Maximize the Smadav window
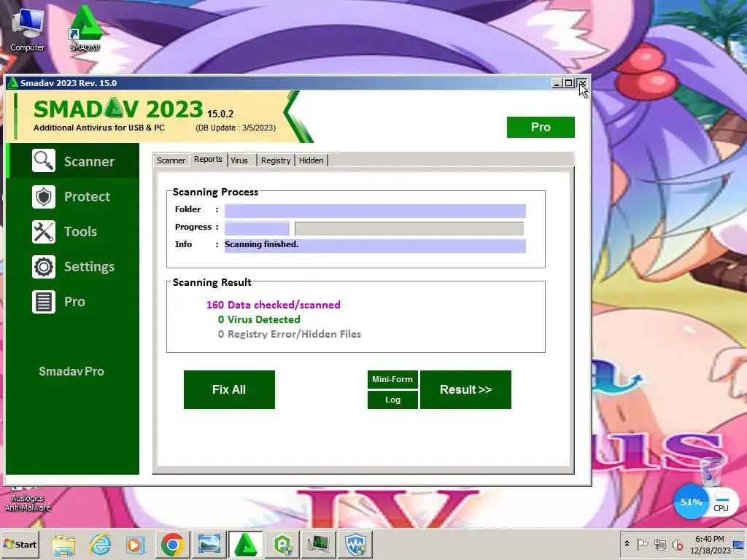The width and height of the screenshot is (747, 560). (x=568, y=83)
